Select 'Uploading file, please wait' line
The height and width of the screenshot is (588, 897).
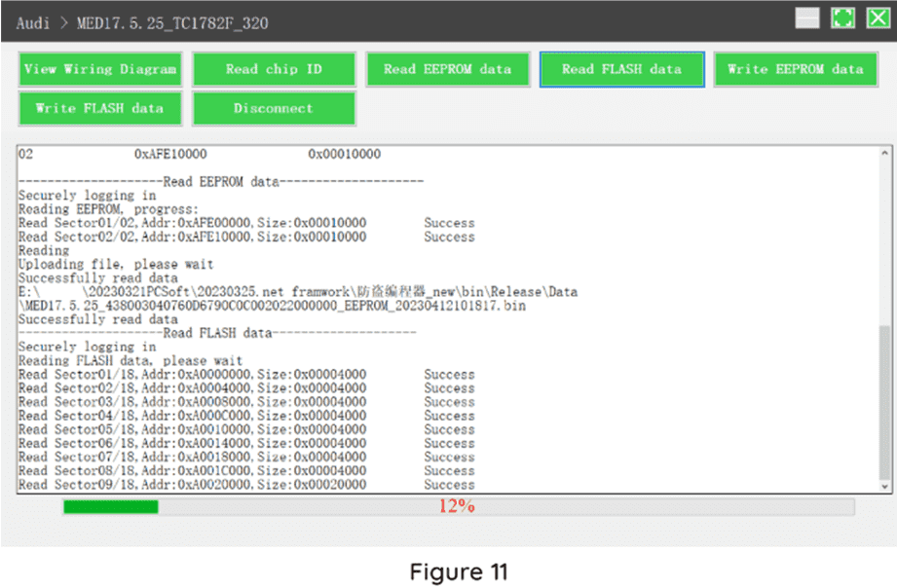tap(116, 264)
